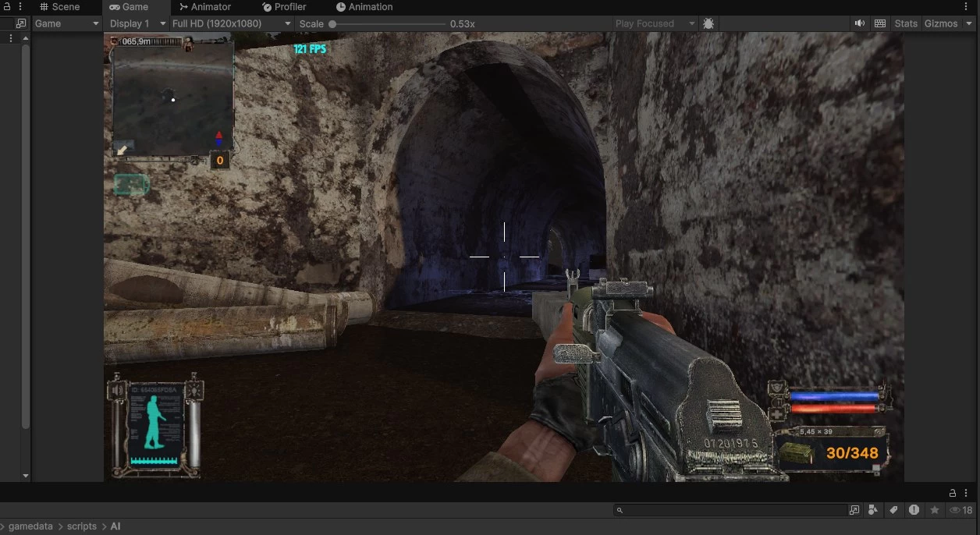Open the Full HD (1920x1080) resolution dropdown
Image resolution: width=980 pixels, height=535 pixels.
231,23
